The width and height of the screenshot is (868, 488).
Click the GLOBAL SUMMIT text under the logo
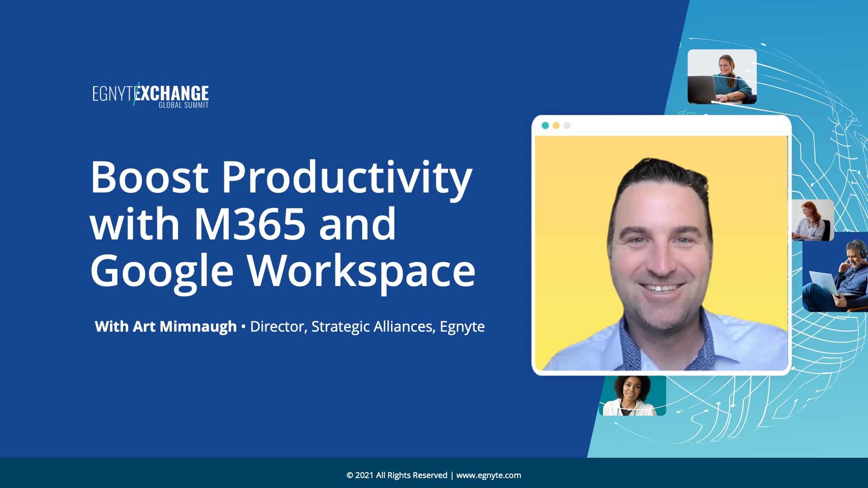pos(183,105)
